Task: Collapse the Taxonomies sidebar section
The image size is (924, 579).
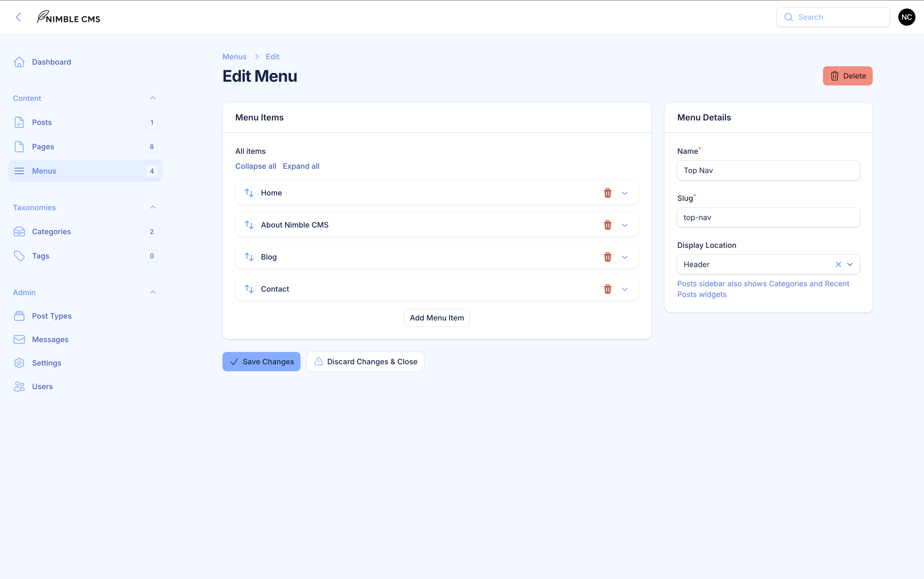Action: pyautogui.click(x=153, y=208)
